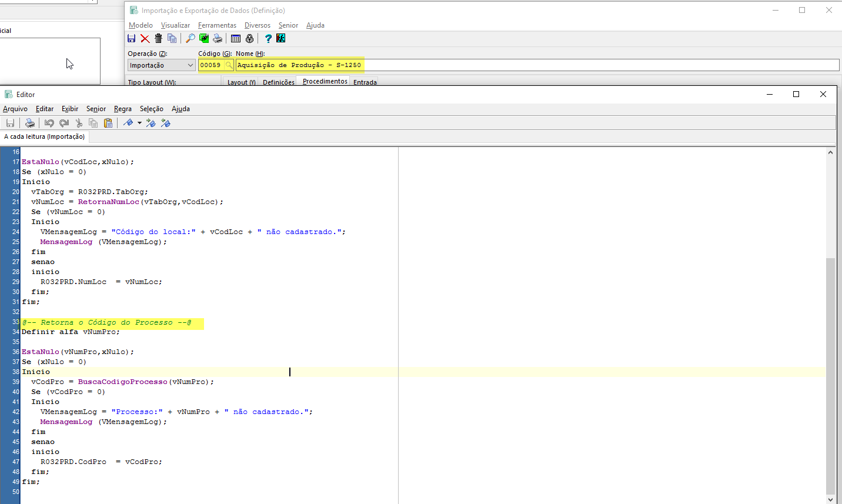The image size is (842, 504).
Task: Open the Regra menu in the Editor
Action: [x=122, y=109]
